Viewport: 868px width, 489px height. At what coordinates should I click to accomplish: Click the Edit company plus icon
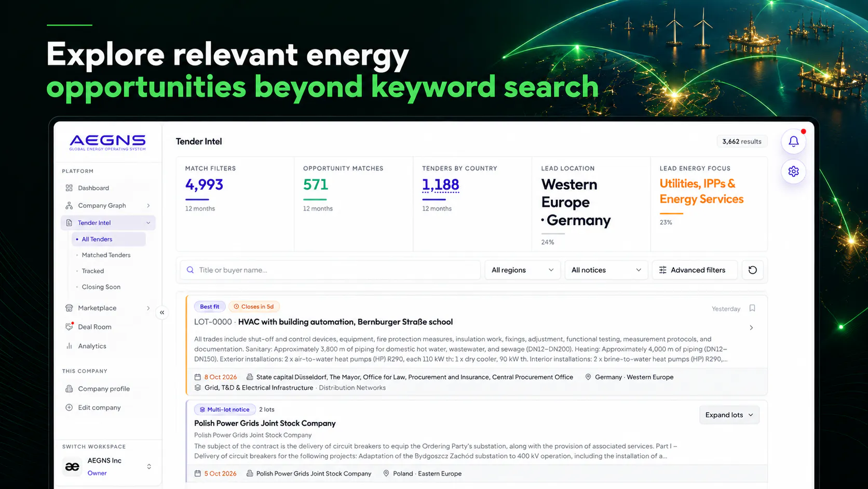pos(69,407)
